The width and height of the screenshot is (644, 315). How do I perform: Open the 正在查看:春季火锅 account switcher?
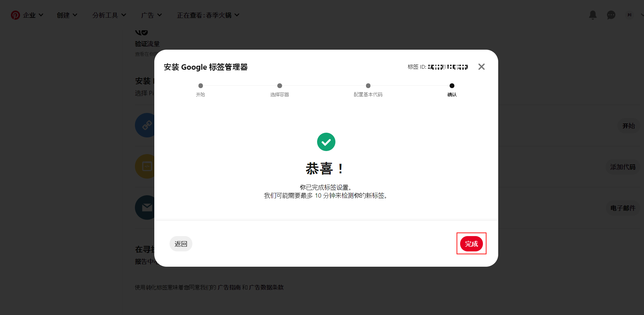(x=208, y=15)
